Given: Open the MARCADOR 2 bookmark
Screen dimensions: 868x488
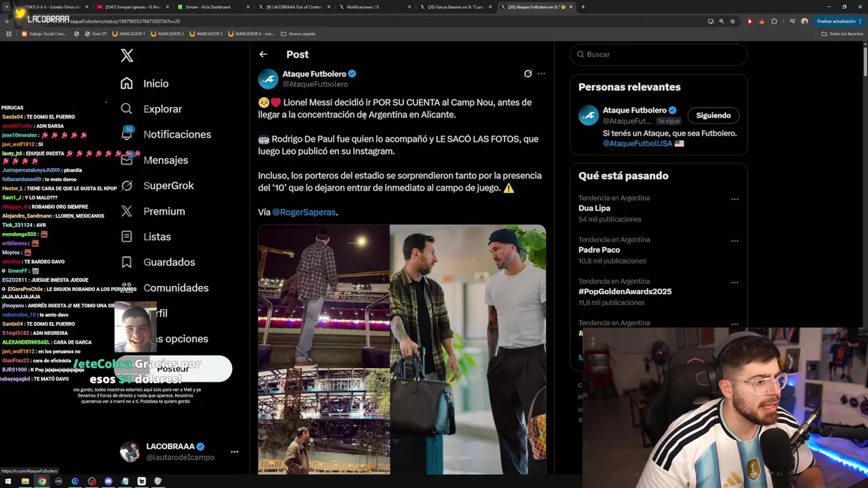Looking at the screenshot, I should 167,34.
